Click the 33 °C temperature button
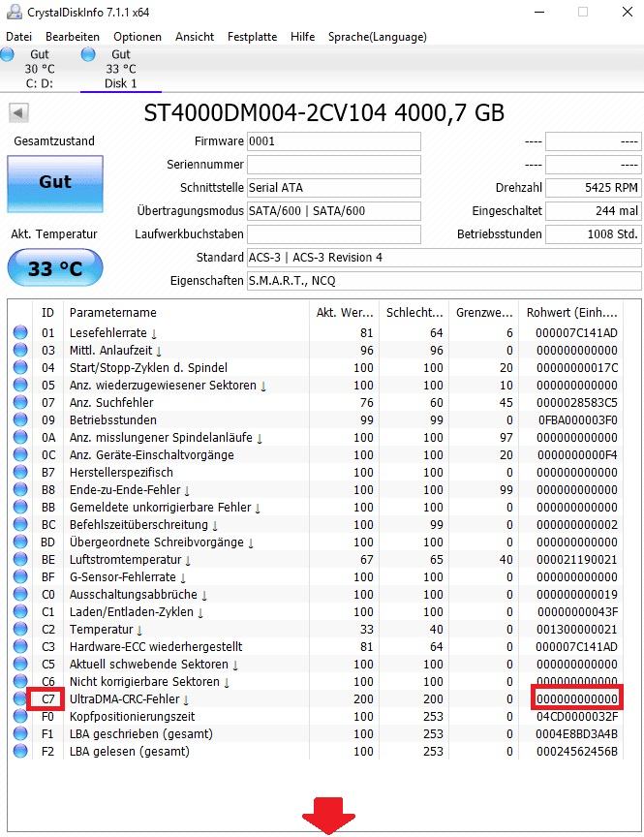Image resolution: width=644 pixels, height=837 pixels. pyautogui.click(x=55, y=267)
